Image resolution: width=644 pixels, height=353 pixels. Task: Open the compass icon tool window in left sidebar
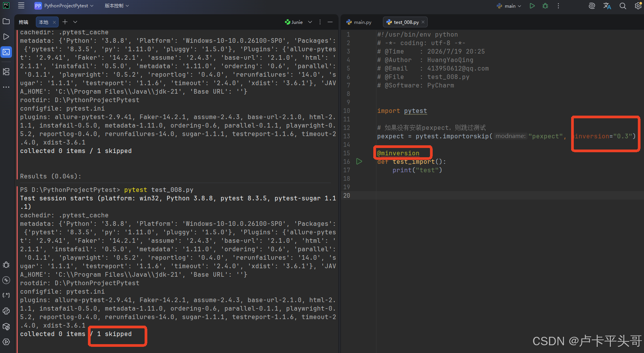6,280
